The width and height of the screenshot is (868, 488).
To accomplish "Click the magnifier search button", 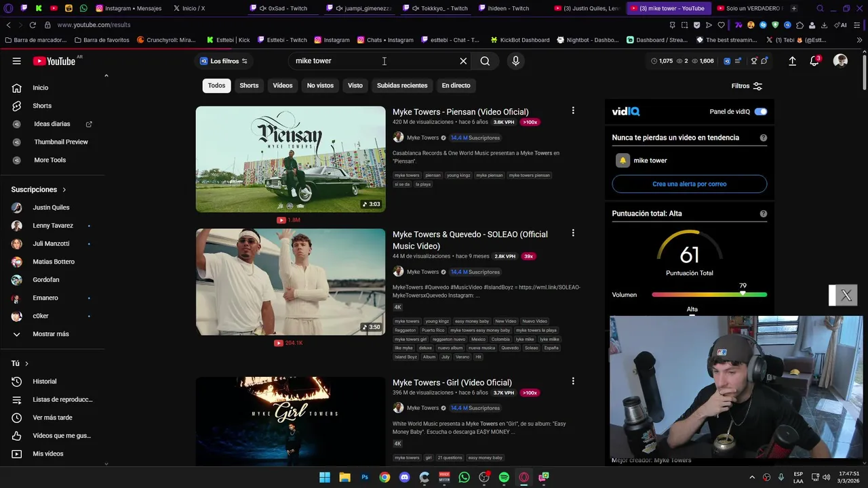I will (x=485, y=61).
